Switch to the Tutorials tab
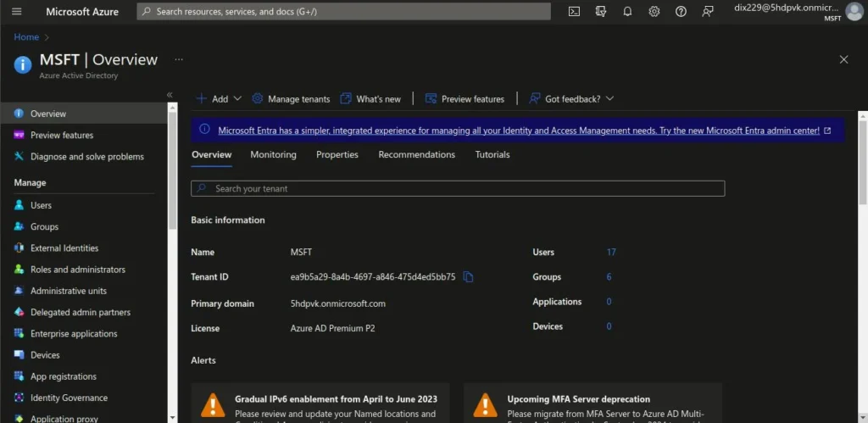 492,155
